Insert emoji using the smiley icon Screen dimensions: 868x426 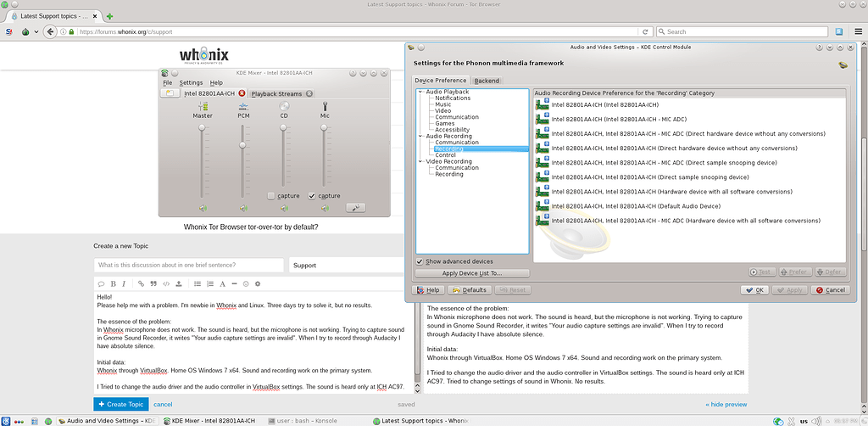pyautogui.click(x=246, y=283)
